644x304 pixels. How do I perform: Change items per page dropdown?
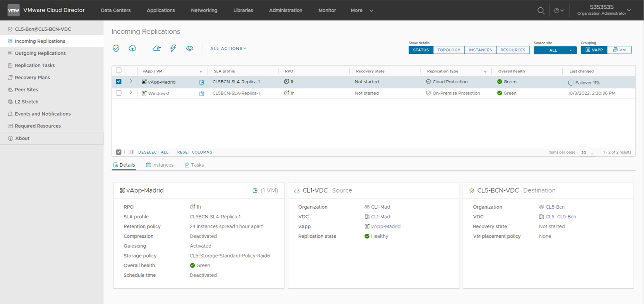coord(587,152)
